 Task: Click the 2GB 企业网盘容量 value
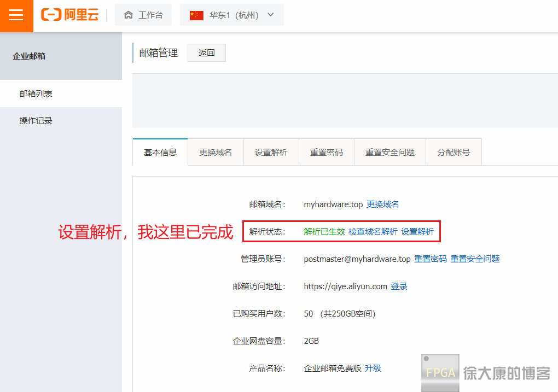[x=311, y=341]
